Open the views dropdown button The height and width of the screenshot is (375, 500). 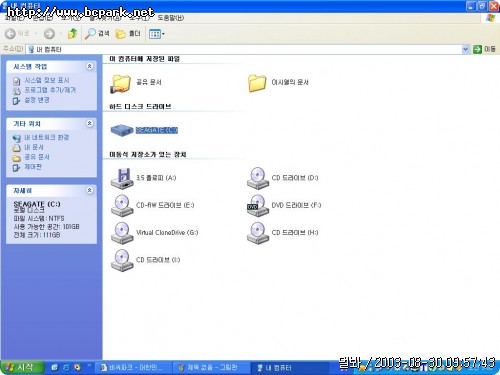tap(156, 34)
